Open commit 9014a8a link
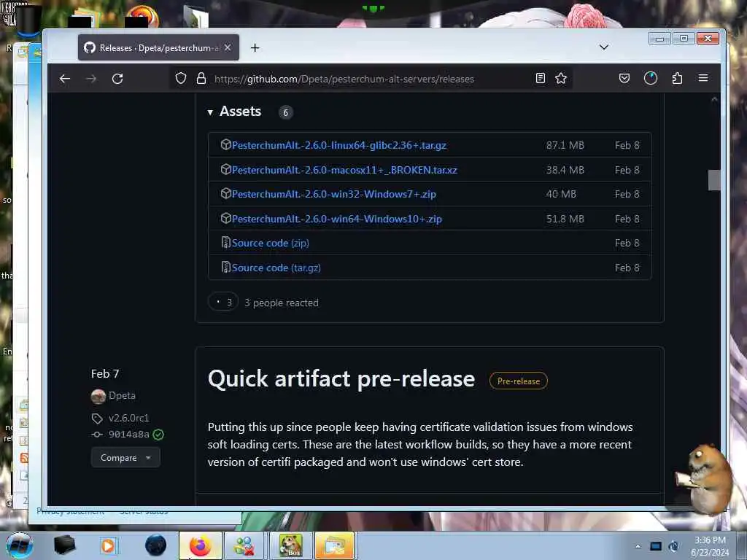The width and height of the screenshot is (747, 560). coord(128,435)
